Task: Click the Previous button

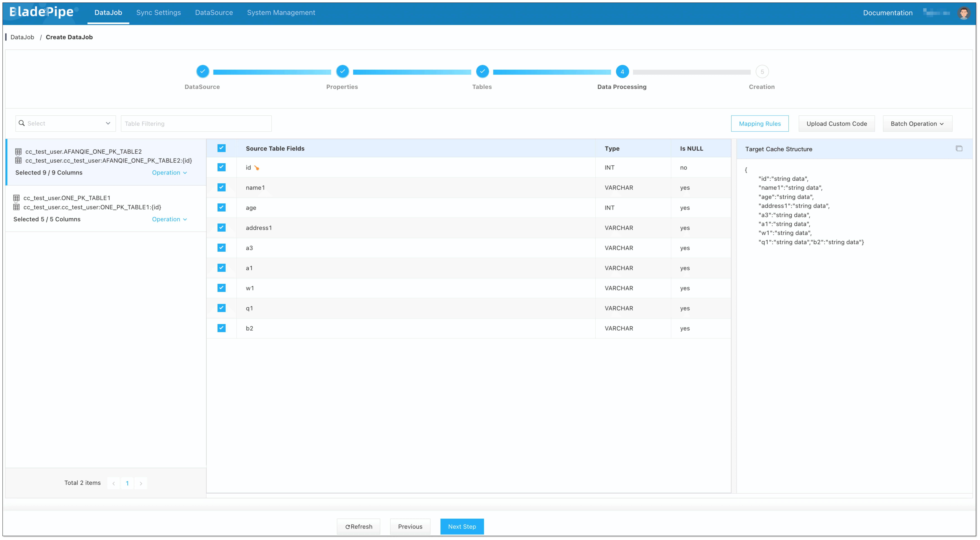Action: [x=410, y=527]
